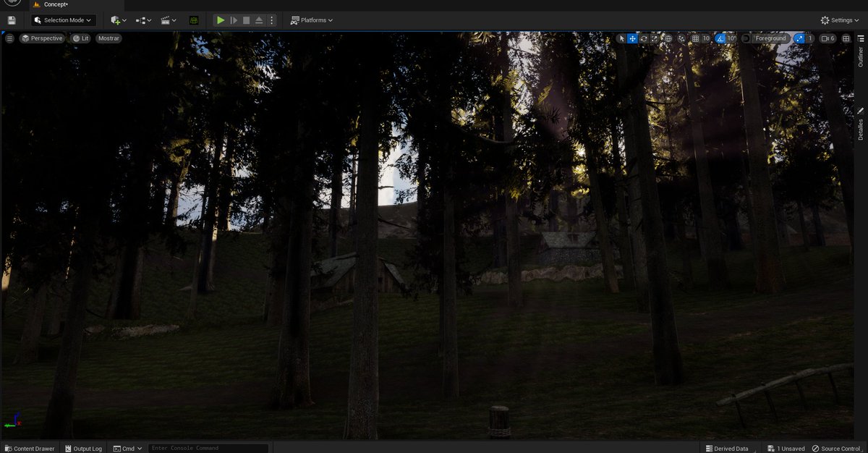
Task: Open the play options three-dot menu
Action: point(271,20)
